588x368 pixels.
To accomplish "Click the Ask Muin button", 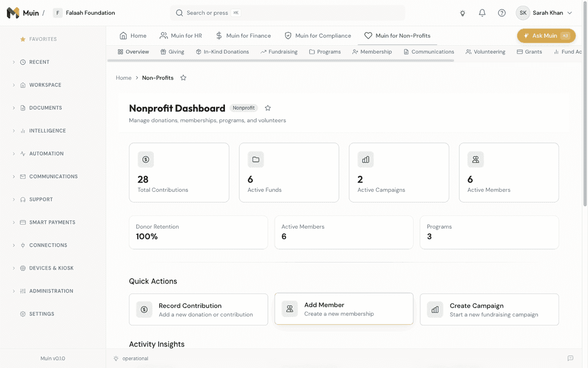I will pos(546,36).
